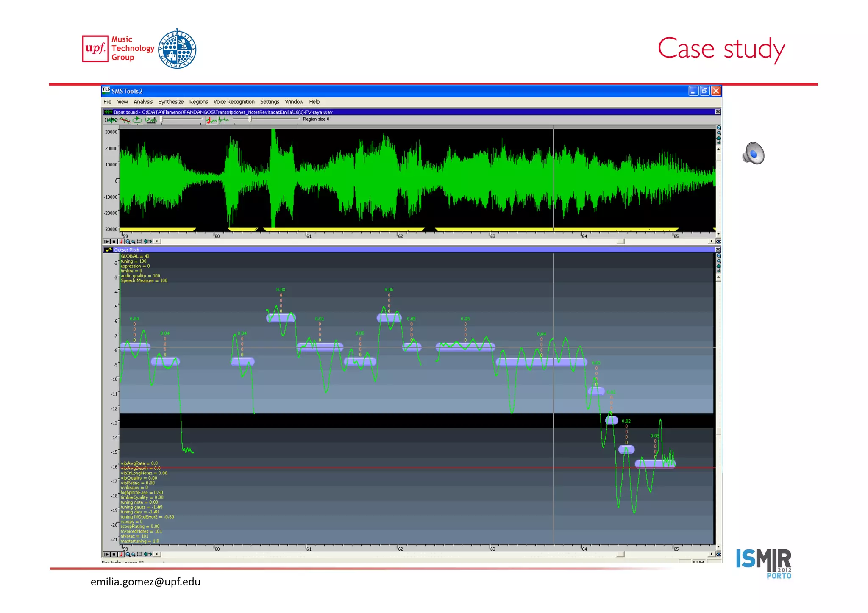Close the Output Pitch panel

coord(718,250)
